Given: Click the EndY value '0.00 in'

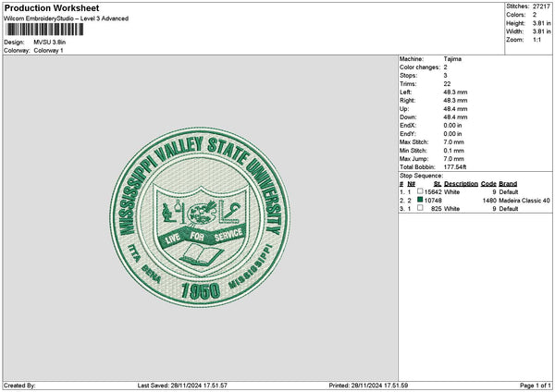Looking at the screenshot, I should pos(452,134).
